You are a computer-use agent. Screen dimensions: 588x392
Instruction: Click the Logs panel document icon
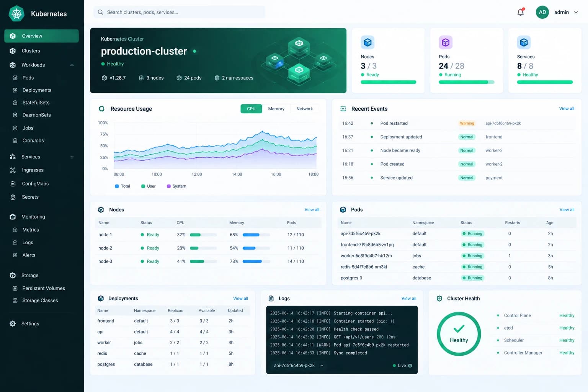coord(271,299)
